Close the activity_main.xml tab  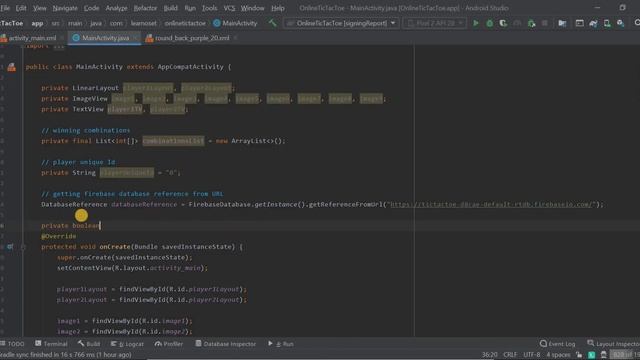point(62,38)
